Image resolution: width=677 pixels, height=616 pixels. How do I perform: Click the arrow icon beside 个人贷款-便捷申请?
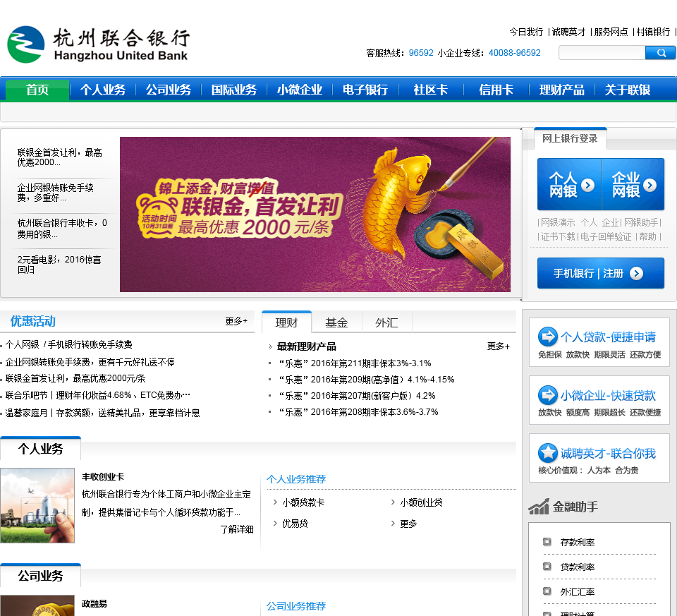(548, 337)
